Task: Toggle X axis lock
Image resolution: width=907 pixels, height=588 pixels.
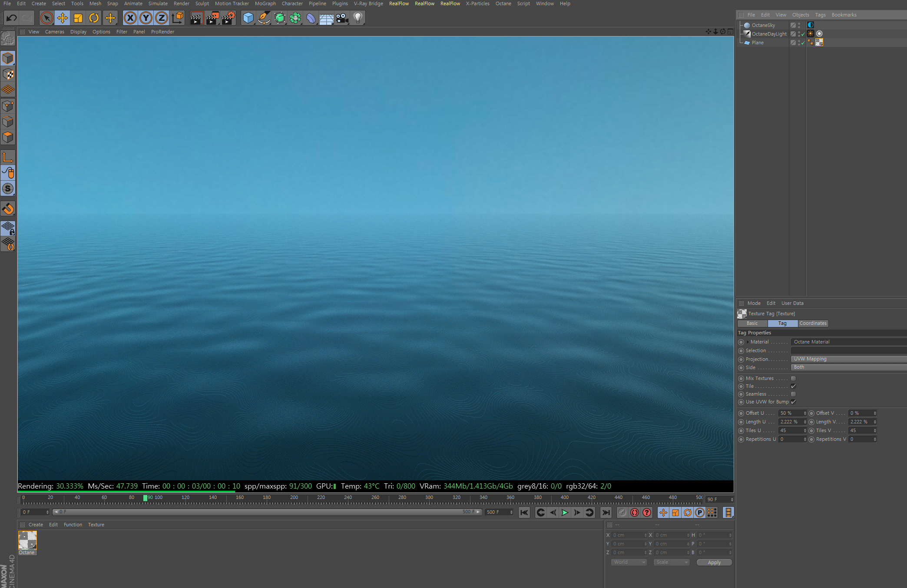Action: point(130,18)
